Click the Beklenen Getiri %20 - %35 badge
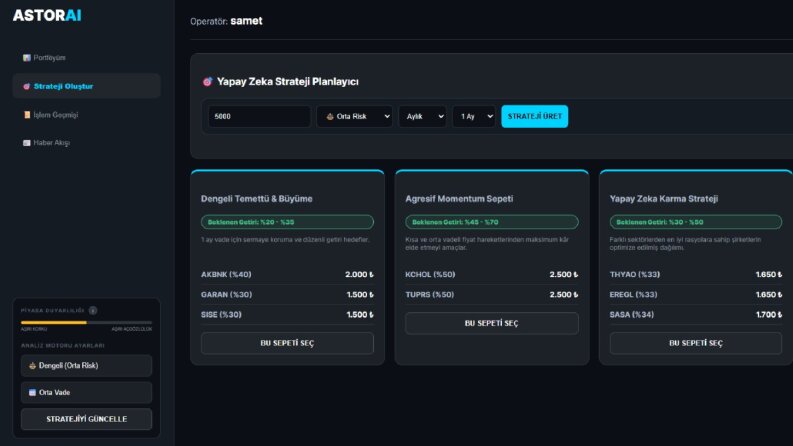 tap(287, 222)
